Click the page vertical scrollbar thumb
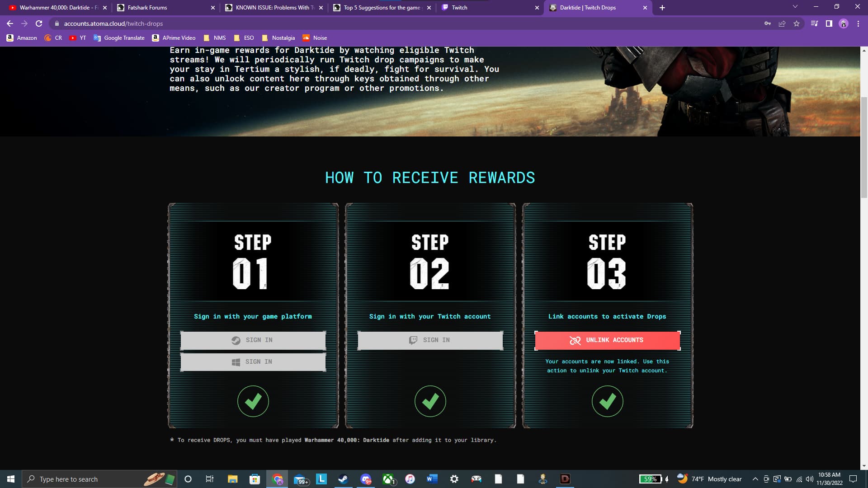868x488 pixels. pos(864,147)
